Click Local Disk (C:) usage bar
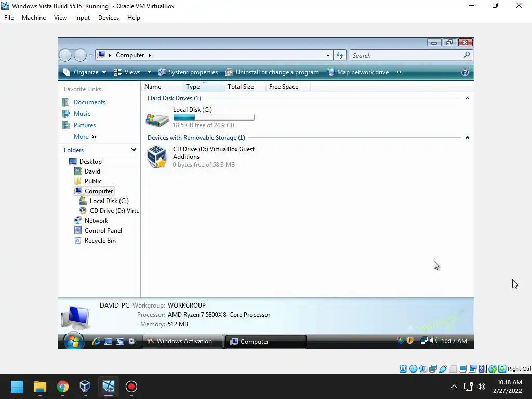 (214, 117)
